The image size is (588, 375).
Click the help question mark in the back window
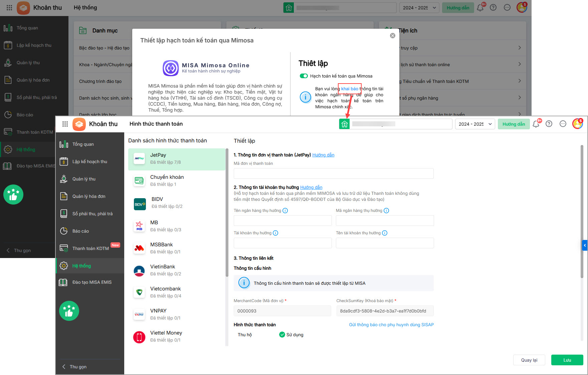(x=493, y=8)
